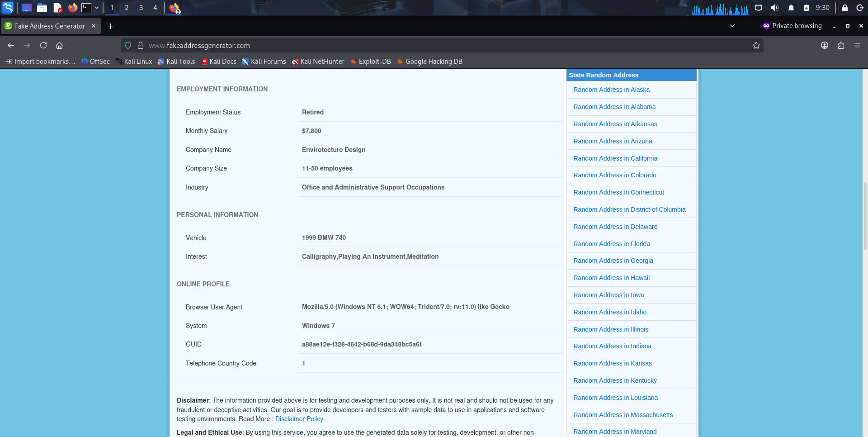The image size is (868, 437).
Task: Click the address bar URL field
Action: coord(443,45)
